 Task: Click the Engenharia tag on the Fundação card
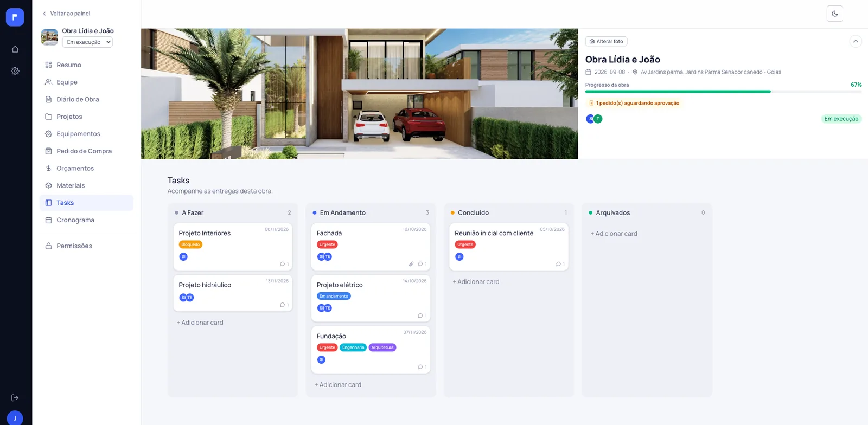click(353, 347)
